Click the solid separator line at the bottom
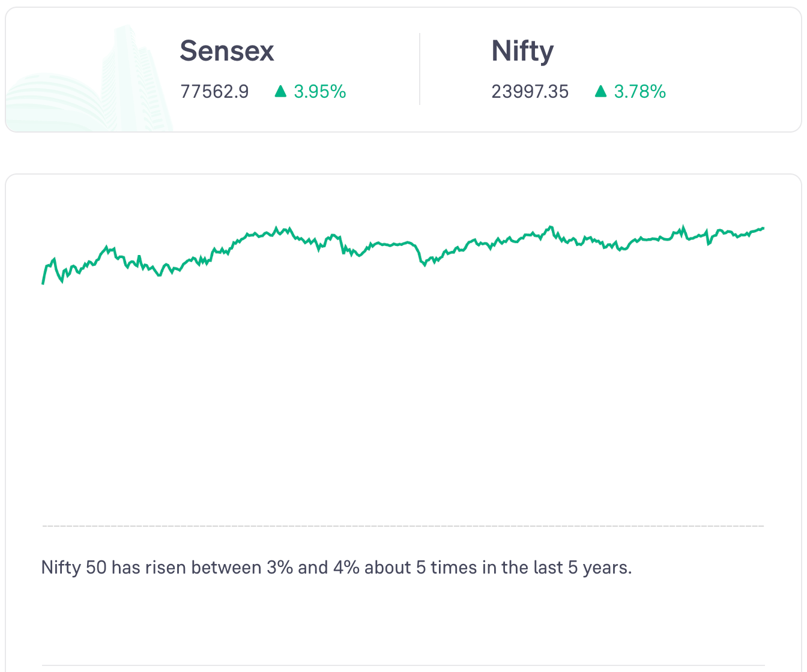 coord(403,665)
